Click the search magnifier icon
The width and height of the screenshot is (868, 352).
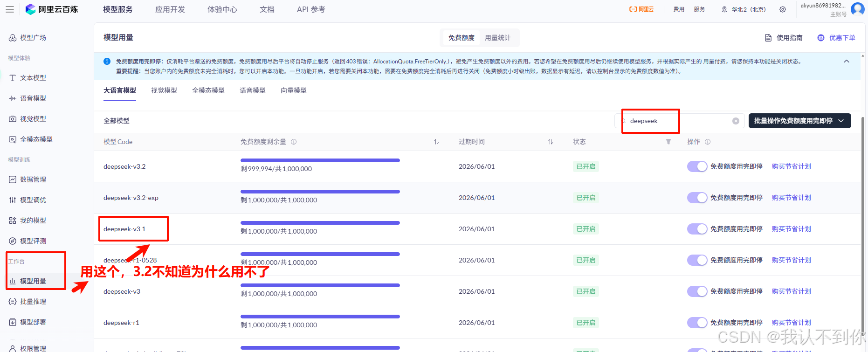coord(623,121)
